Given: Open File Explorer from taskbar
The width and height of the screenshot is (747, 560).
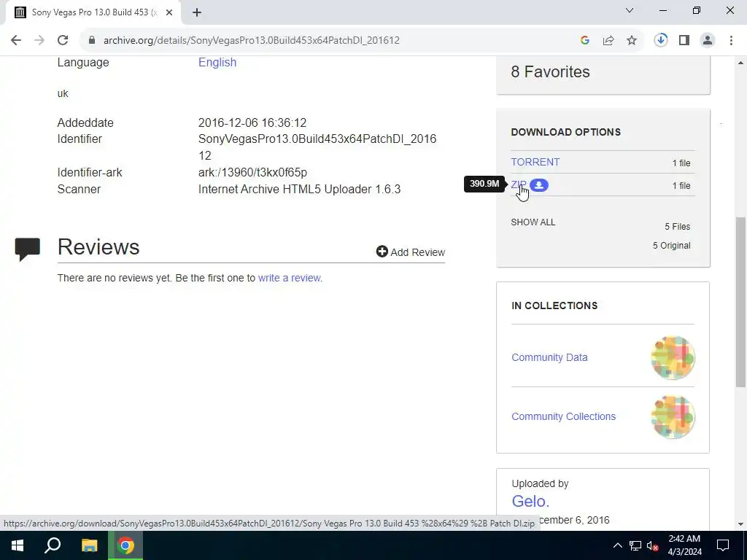Looking at the screenshot, I should tap(89, 545).
